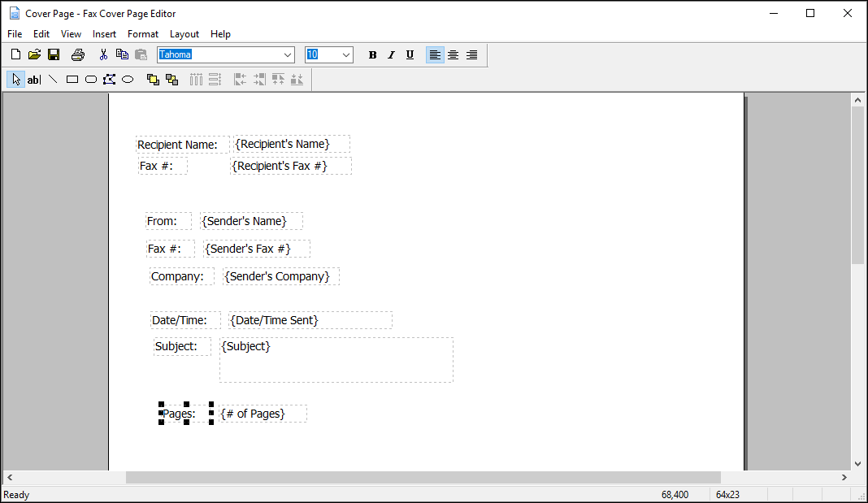
Task: Toggle Italic formatting
Action: [391, 55]
